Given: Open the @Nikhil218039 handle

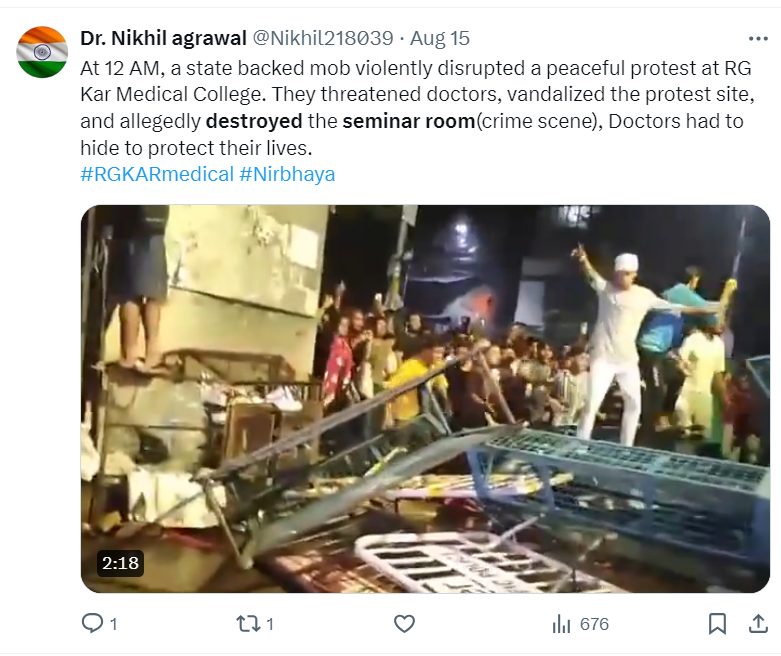Looking at the screenshot, I should coord(323,38).
